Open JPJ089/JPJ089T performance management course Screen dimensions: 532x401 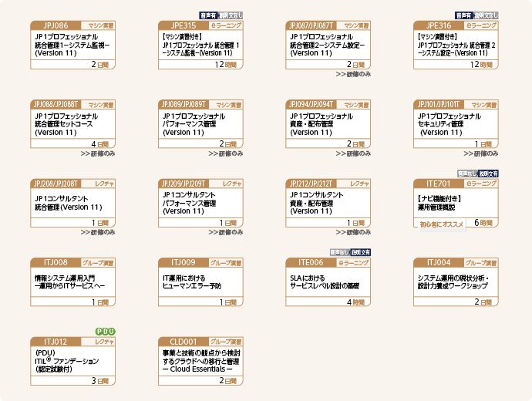point(200,124)
